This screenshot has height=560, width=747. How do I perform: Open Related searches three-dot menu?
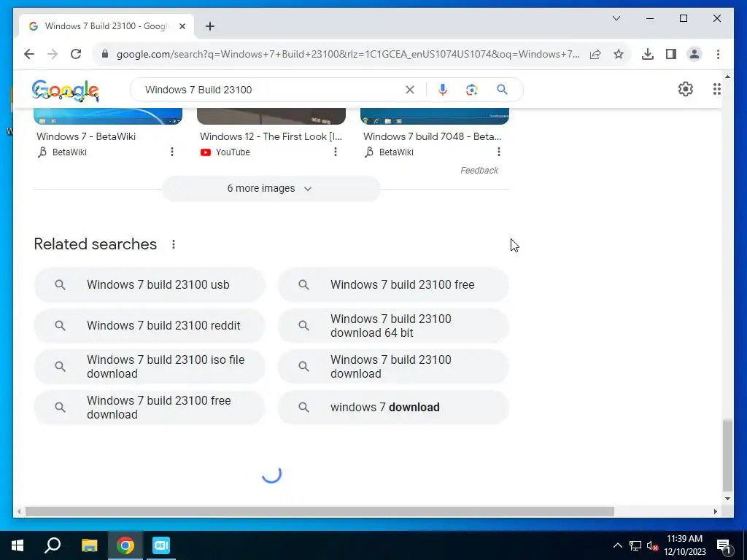(174, 244)
